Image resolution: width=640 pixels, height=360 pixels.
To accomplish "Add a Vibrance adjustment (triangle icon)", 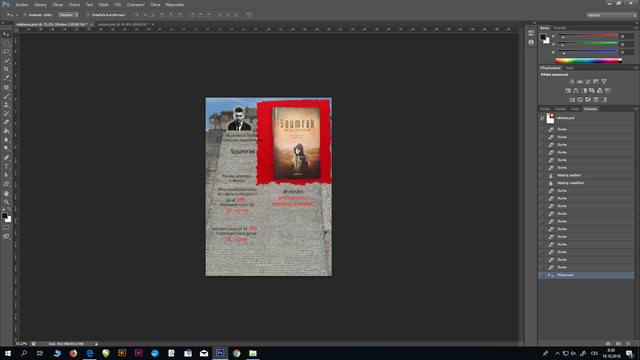I will pos(604,82).
